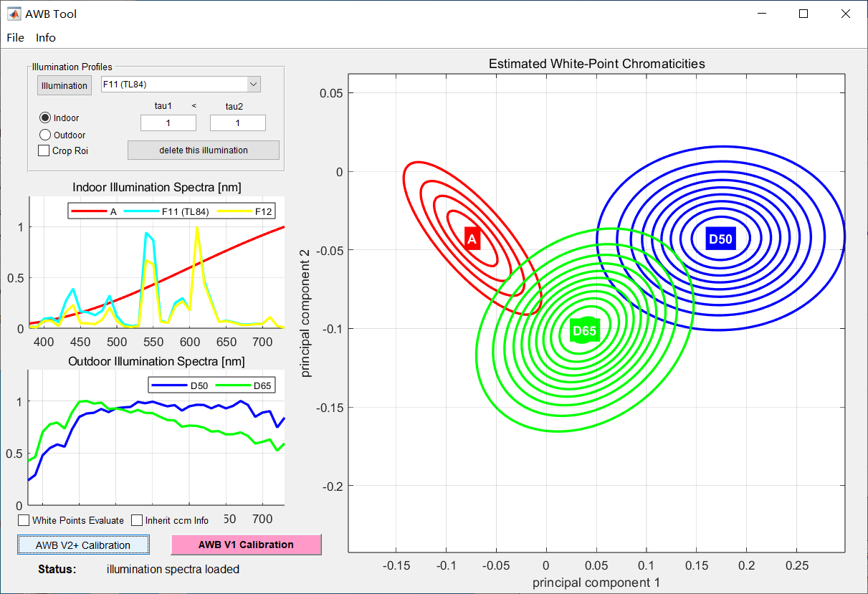Select the Indoor radio button
The image size is (868, 594).
point(45,118)
